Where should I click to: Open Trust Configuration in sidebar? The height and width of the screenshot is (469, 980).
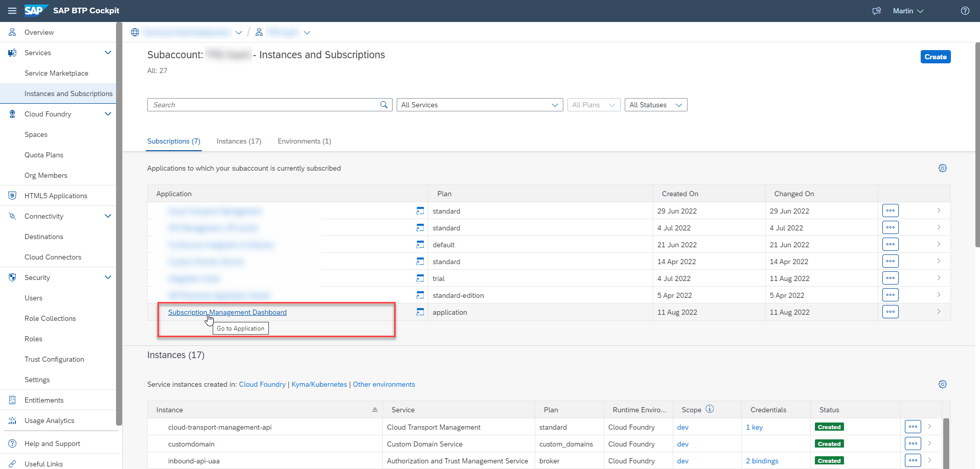click(x=54, y=359)
